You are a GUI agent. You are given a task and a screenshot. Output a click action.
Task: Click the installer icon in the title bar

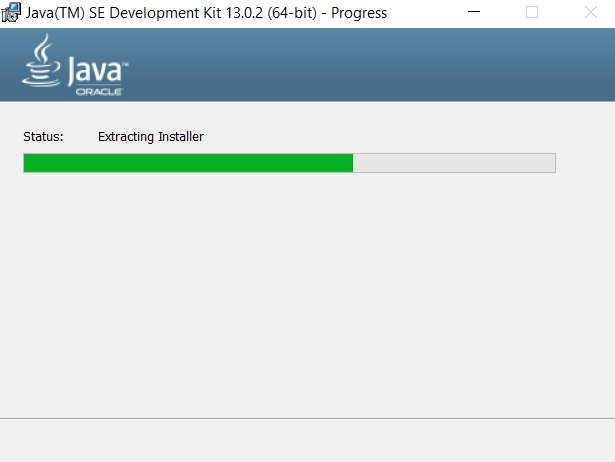tap(11, 12)
